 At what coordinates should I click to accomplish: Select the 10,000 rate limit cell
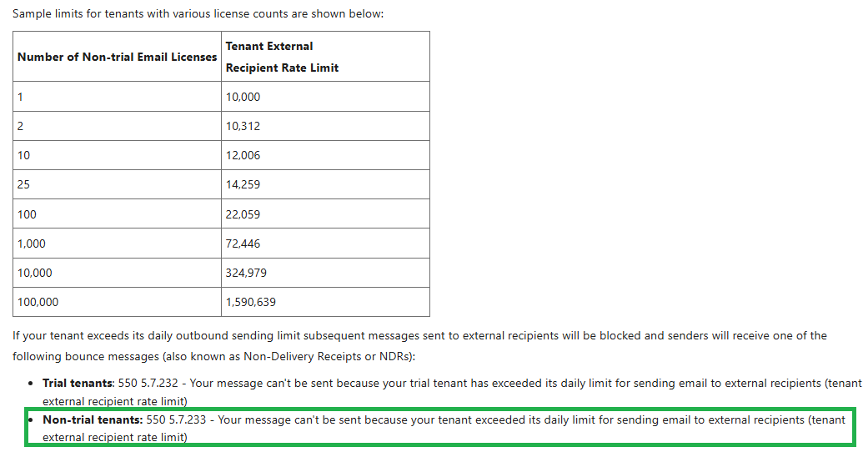pos(325,97)
